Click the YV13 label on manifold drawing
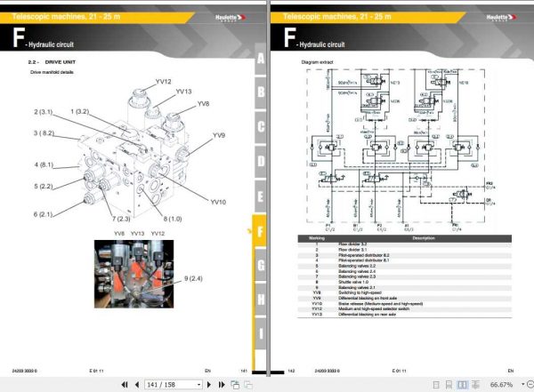This screenshot has height=392, width=534. point(183,92)
